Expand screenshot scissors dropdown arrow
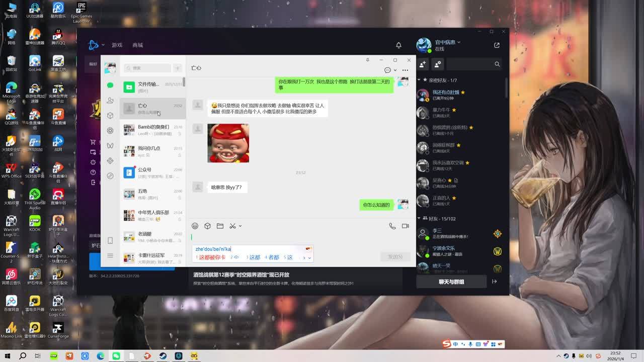The height and width of the screenshot is (362, 644). [x=240, y=226]
